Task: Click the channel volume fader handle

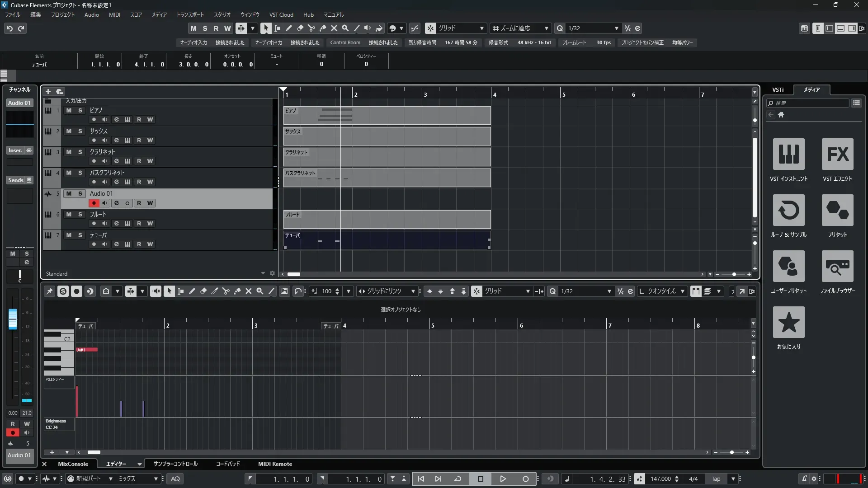Action: (13, 319)
